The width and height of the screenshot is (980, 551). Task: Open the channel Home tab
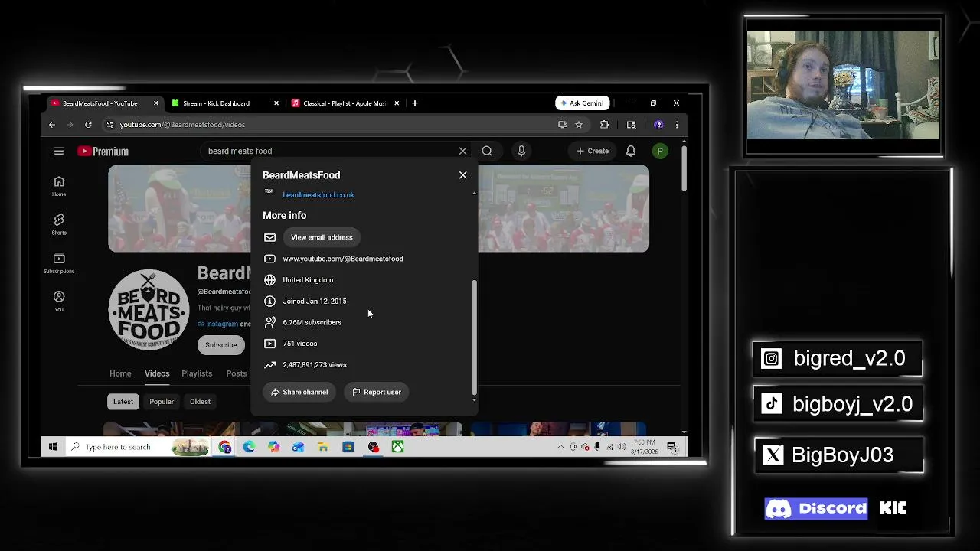[120, 373]
